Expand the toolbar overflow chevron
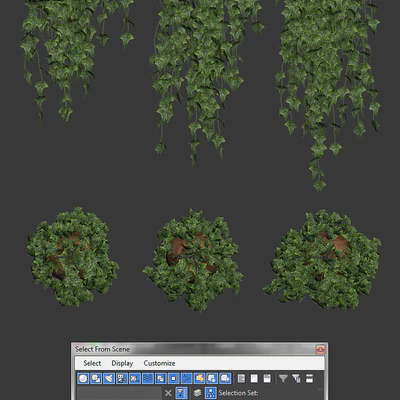400x400 pixels. 320,389
